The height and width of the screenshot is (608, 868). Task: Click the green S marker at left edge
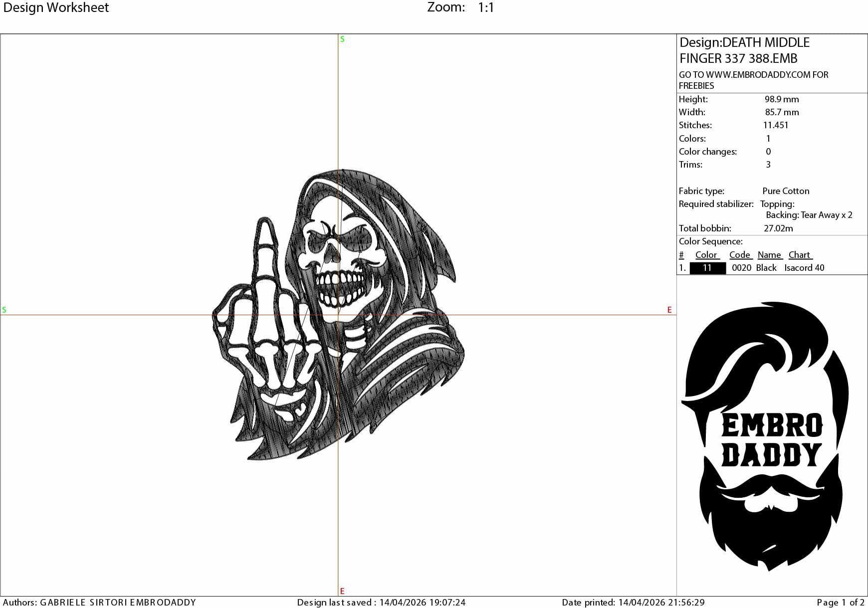(4, 310)
